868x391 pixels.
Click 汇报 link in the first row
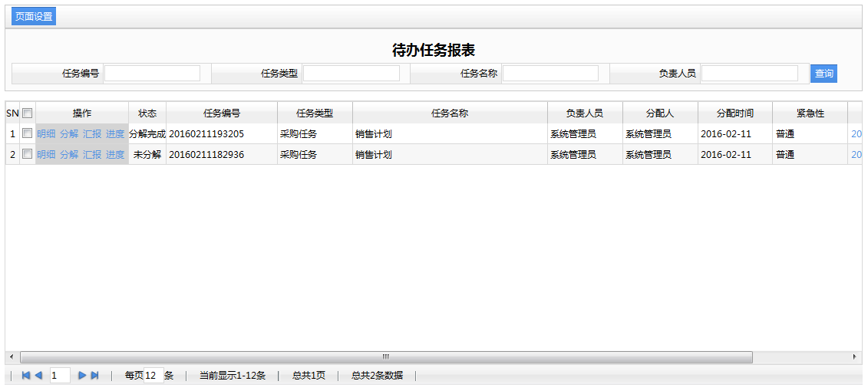point(92,133)
